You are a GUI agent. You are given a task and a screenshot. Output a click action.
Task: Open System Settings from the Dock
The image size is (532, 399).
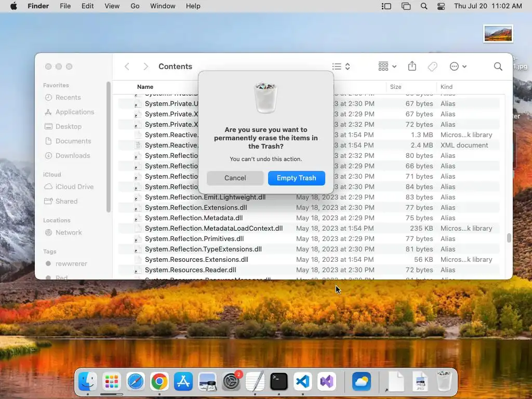(231, 382)
